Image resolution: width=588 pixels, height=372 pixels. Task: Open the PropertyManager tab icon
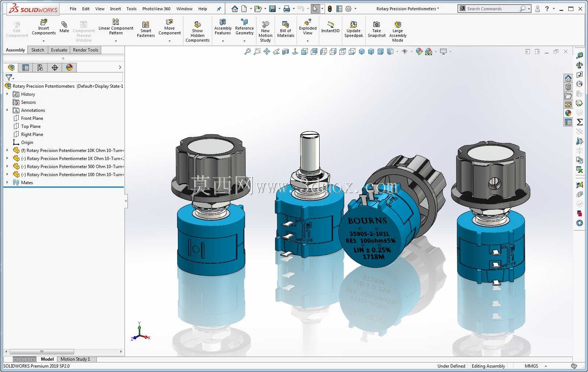tap(25, 67)
